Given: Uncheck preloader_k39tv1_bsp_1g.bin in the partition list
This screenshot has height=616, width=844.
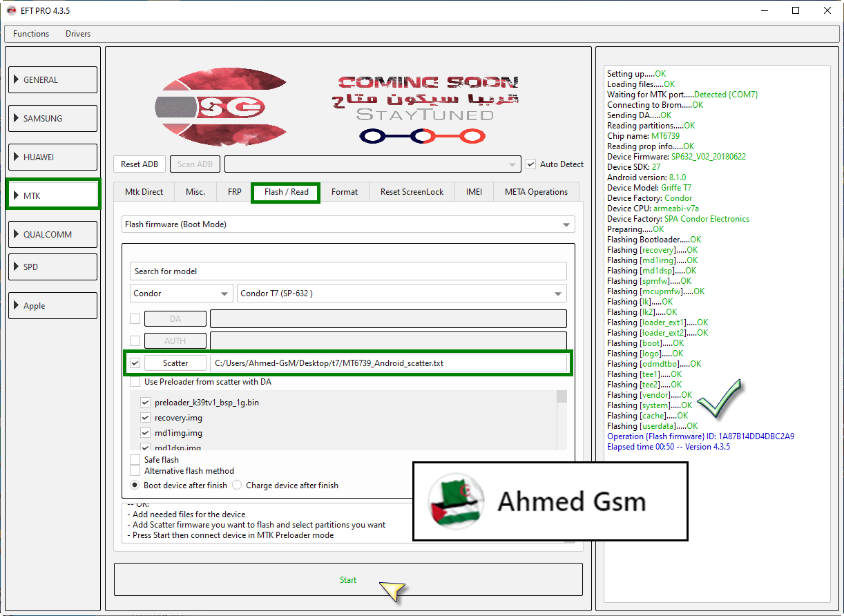Looking at the screenshot, I should coord(146,403).
